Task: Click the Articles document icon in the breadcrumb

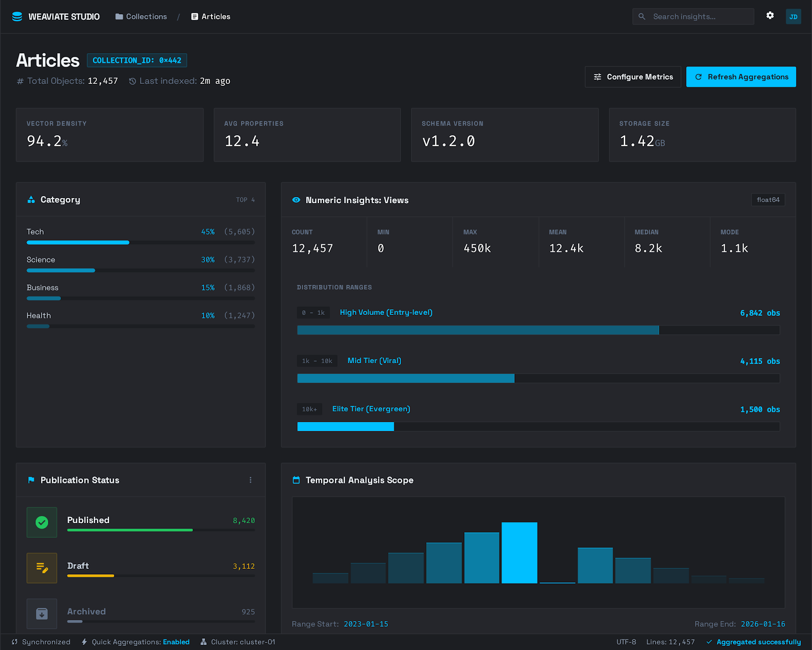Action: click(x=194, y=17)
